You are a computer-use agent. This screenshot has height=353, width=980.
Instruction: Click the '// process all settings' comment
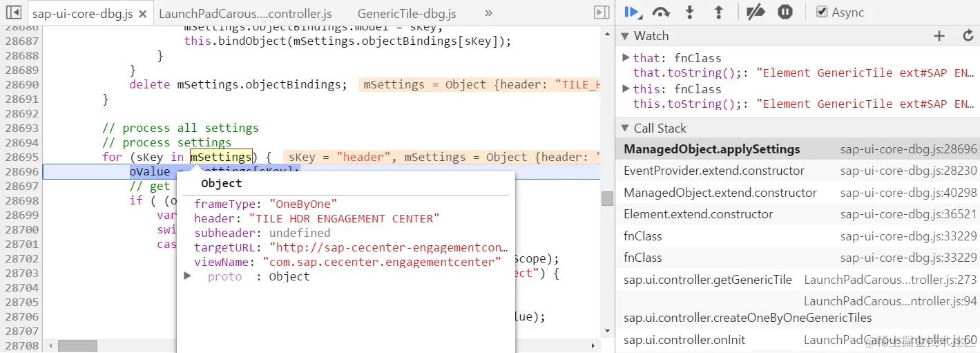click(180, 128)
